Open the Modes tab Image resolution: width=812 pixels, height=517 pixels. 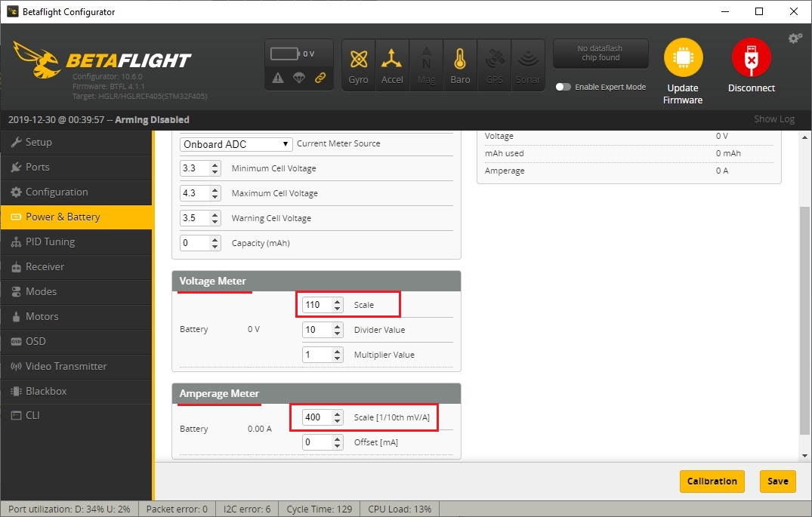[x=76, y=291]
